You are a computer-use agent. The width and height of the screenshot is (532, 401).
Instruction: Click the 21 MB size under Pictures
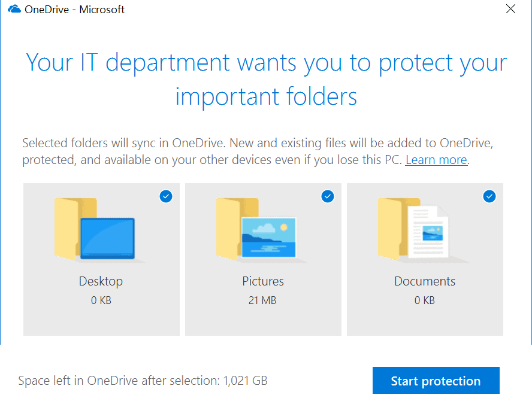[262, 300]
